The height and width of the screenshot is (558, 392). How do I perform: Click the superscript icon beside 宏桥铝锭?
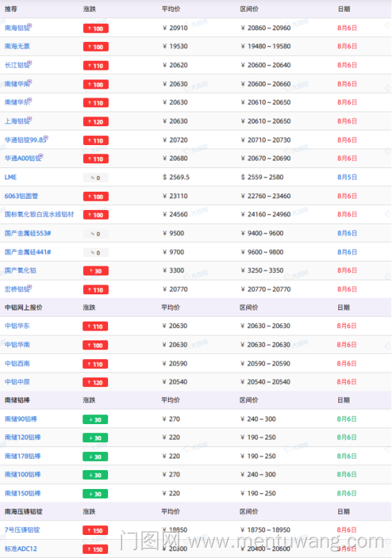click(x=30, y=287)
